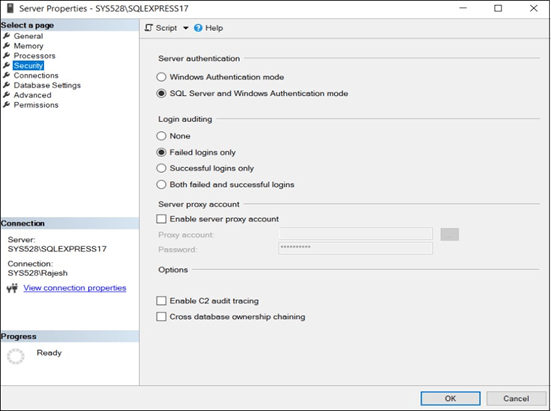Enable C2 audit tracing checkbox
Image resolution: width=551 pixels, height=411 pixels.
[161, 301]
